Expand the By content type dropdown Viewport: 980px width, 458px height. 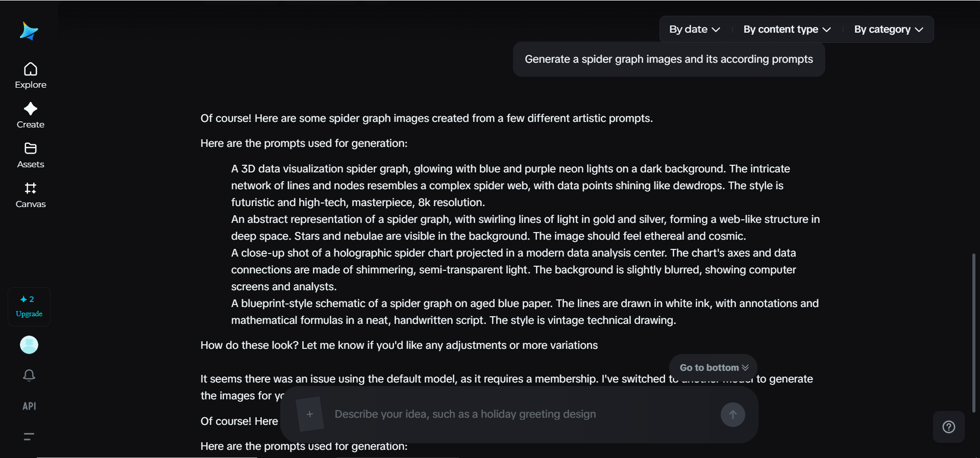coord(787,30)
